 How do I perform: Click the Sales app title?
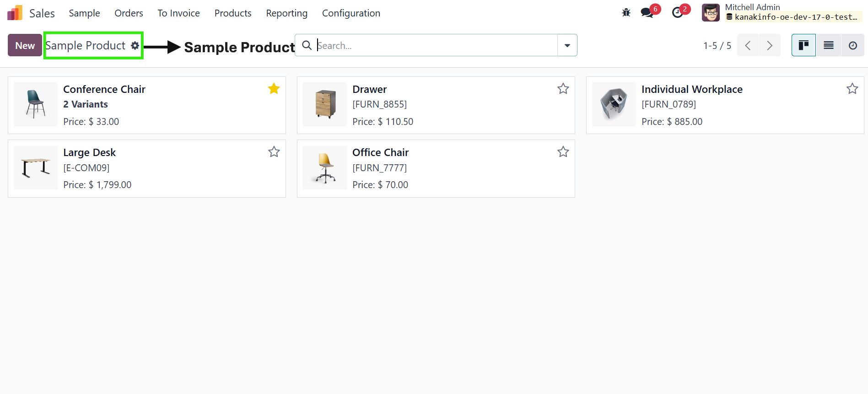[x=42, y=13]
